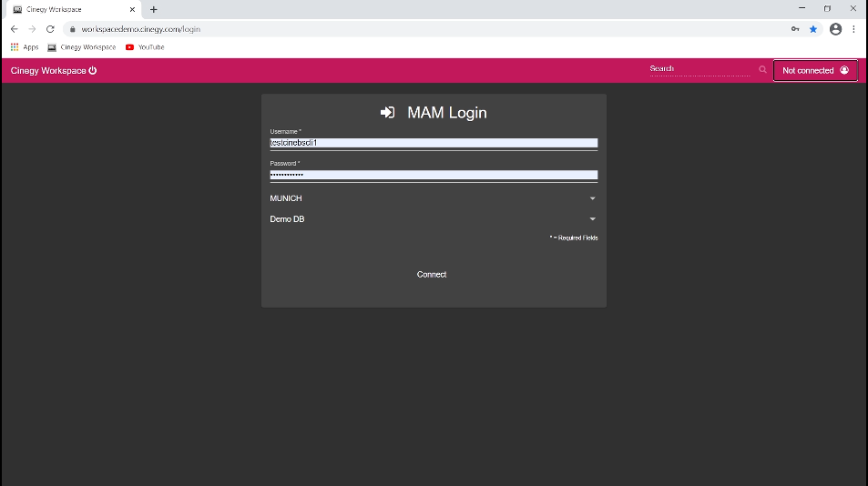Click the Search field in header

click(x=700, y=69)
